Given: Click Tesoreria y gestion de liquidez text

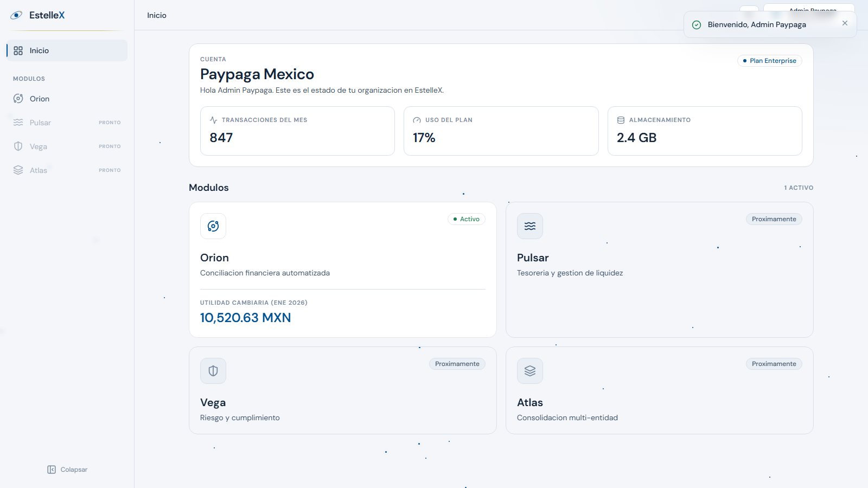Looking at the screenshot, I should (x=570, y=273).
